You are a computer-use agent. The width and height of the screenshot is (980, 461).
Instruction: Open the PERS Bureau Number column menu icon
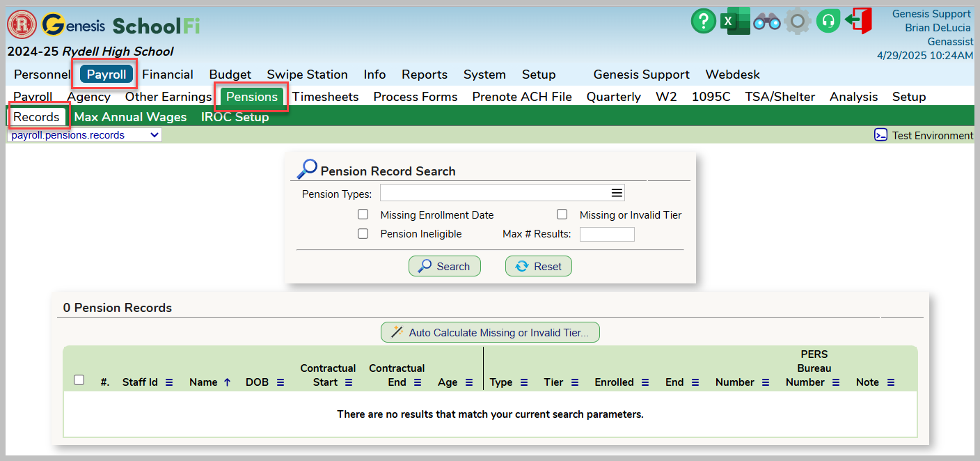pyautogui.click(x=836, y=382)
